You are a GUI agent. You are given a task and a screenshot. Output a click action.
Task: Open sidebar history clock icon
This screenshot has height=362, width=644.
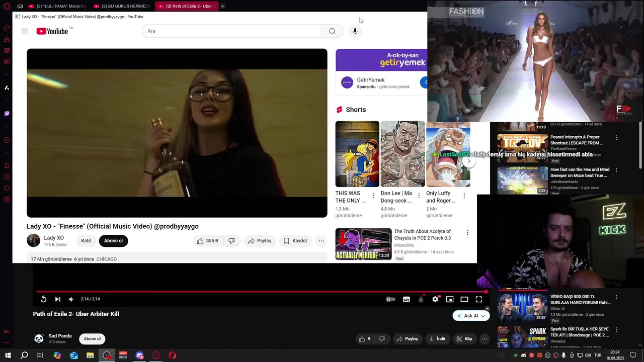point(7,177)
